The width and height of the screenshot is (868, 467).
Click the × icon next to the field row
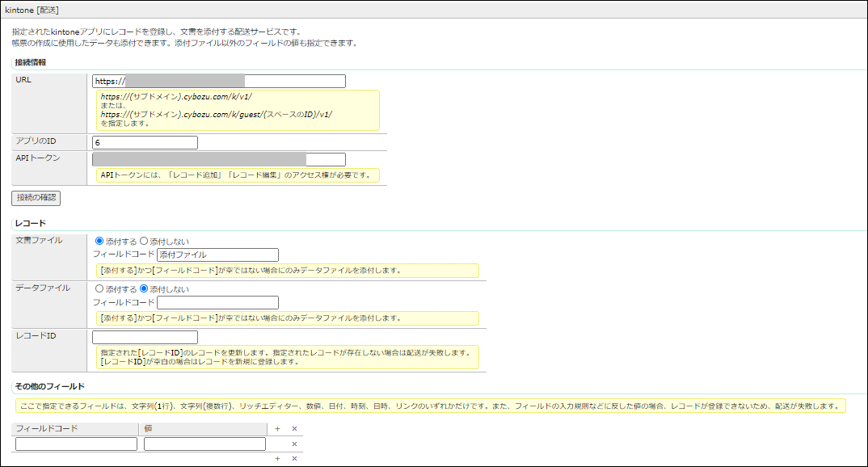293,444
